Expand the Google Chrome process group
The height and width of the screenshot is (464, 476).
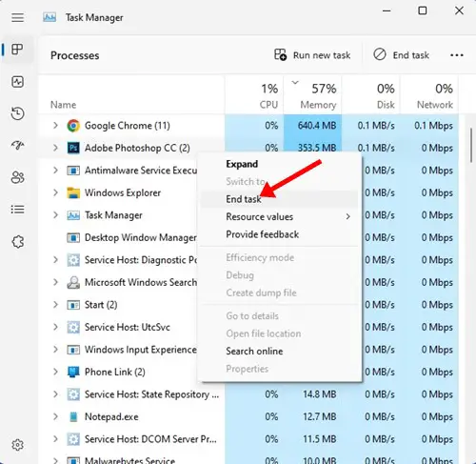coord(55,126)
